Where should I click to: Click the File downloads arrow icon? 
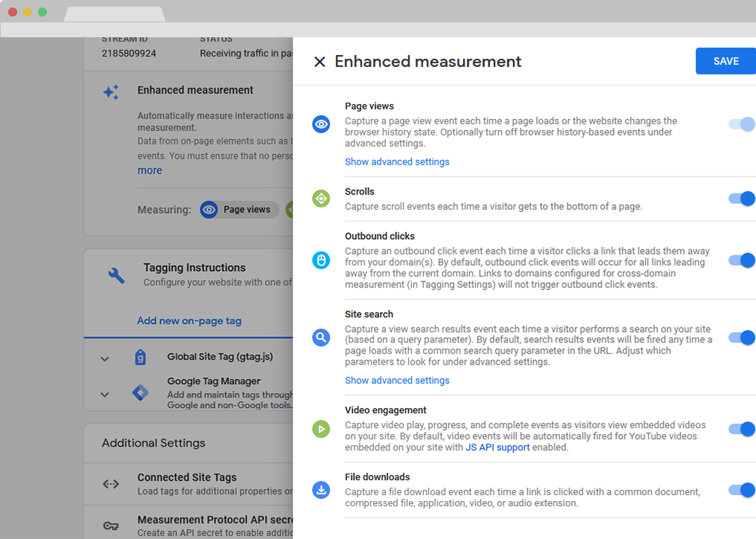(x=321, y=490)
